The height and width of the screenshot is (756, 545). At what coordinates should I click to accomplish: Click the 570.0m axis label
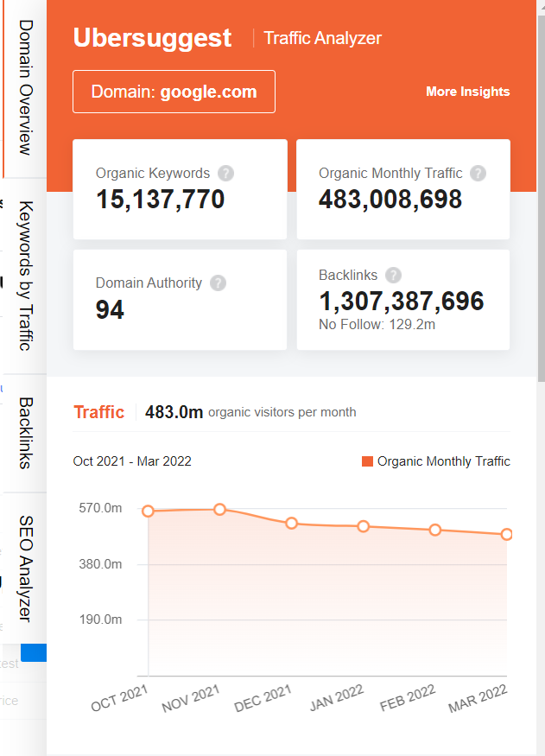coord(100,508)
